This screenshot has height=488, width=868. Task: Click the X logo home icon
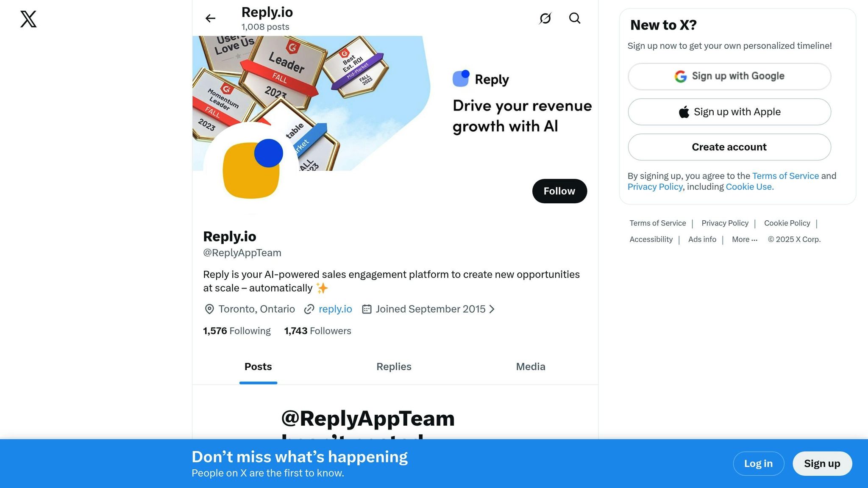pos(28,19)
